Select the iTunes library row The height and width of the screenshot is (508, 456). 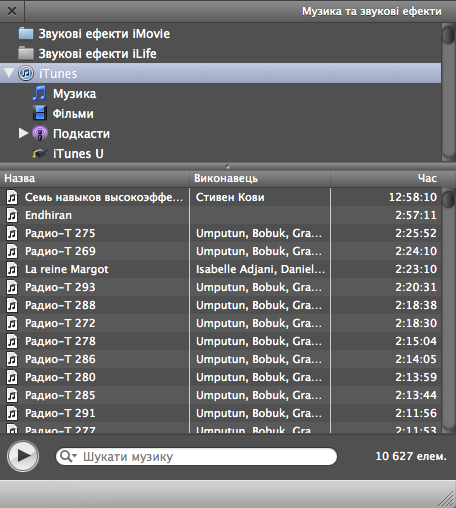pyautogui.click(x=220, y=73)
